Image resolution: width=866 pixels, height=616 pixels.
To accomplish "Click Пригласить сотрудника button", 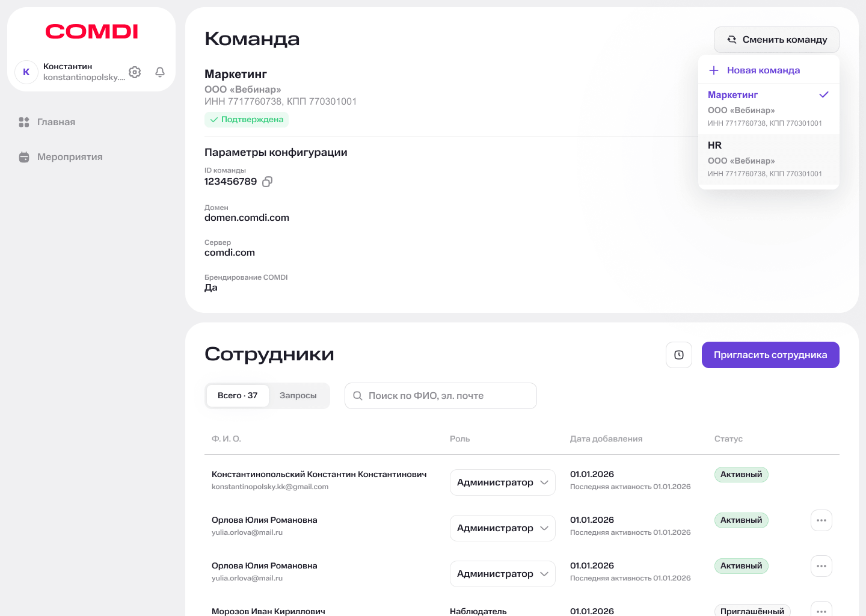I will [x=770, y=355].
